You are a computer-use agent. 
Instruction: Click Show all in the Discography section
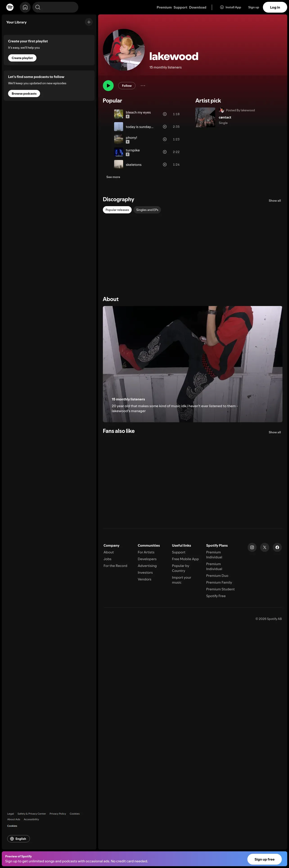[275, 201]
